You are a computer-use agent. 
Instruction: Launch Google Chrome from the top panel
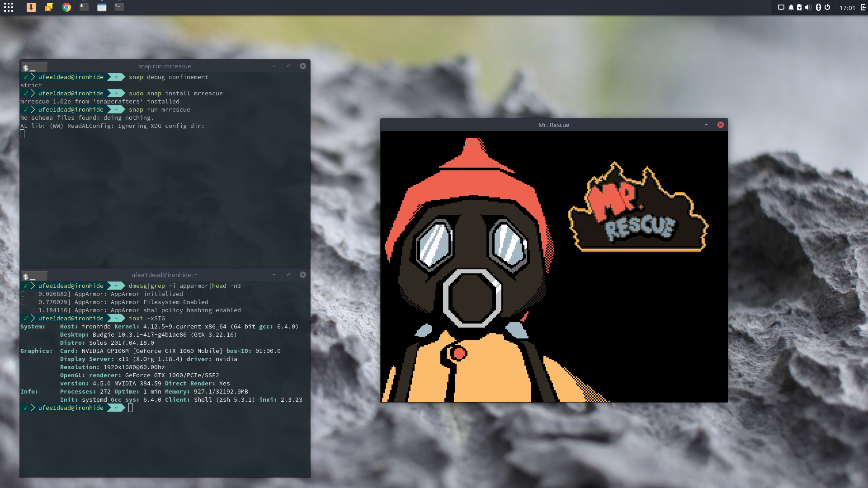[x=66, y=7]
